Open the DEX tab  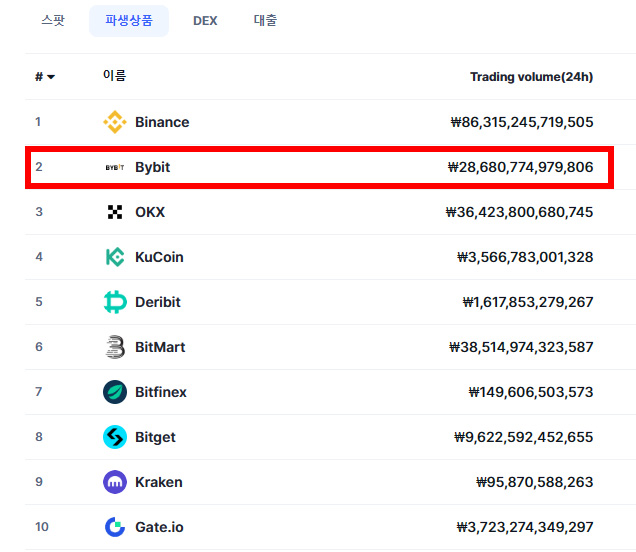click(x=205, y=21)
